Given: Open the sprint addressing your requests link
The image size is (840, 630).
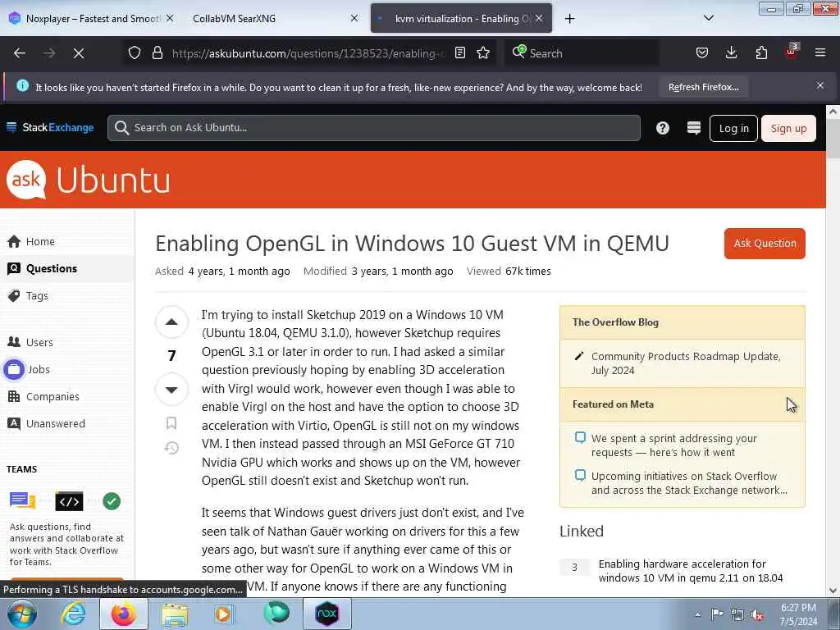Looking at the screenshot, I should click(x=674, y=445).
